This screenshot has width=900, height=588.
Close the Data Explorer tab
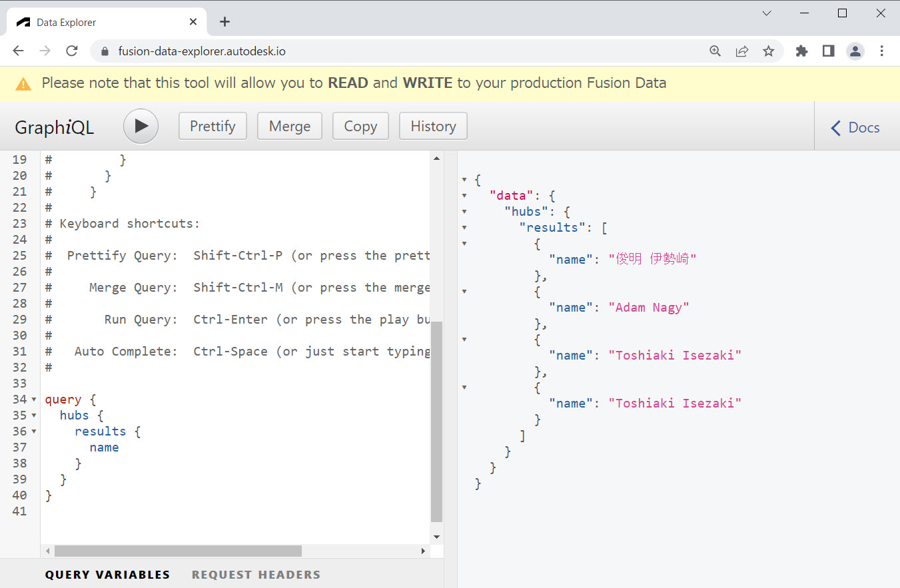(x=193, y=22)
